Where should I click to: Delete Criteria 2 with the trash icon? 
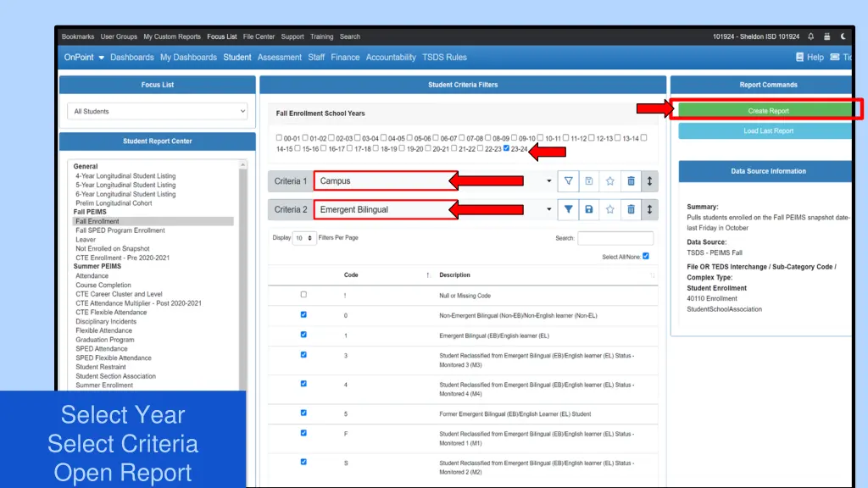click(x=631, y=210)
